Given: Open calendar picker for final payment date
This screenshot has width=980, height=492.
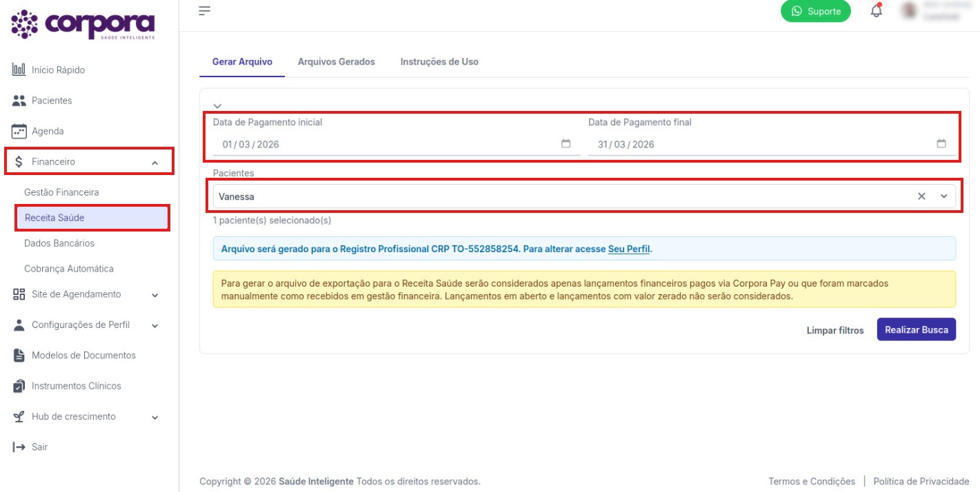Looking at the screenshot, I should 941,144.
